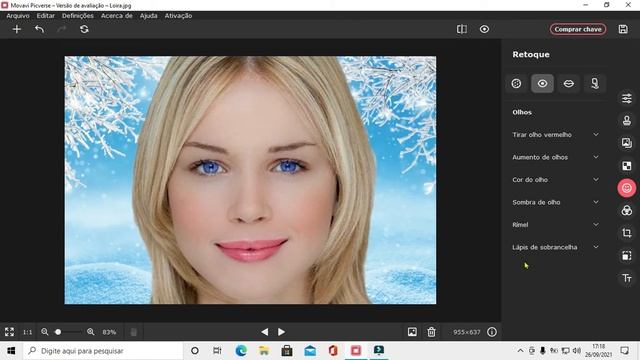Click the Comprar chave button
Screen dimensions: 640x360
[578, 29]
